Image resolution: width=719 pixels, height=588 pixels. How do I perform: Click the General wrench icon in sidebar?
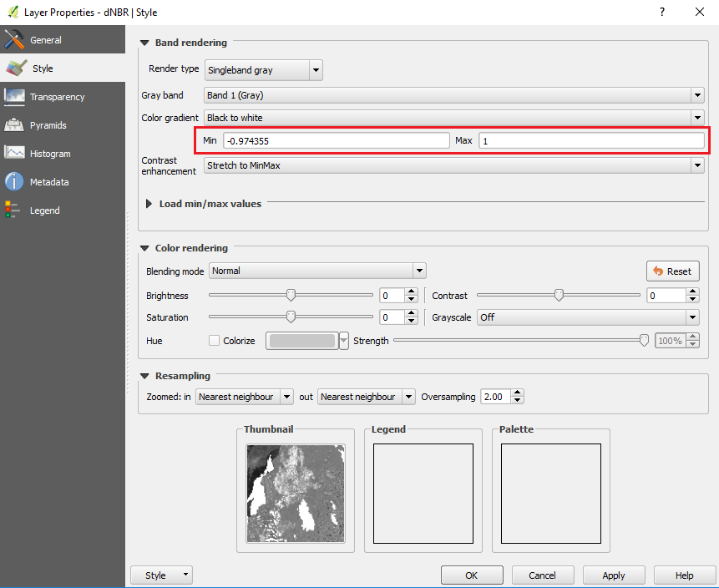[x=14, y=40]
